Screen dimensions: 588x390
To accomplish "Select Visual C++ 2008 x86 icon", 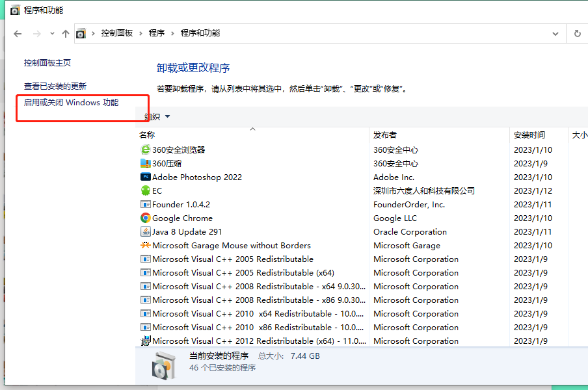I will point(146,300).
